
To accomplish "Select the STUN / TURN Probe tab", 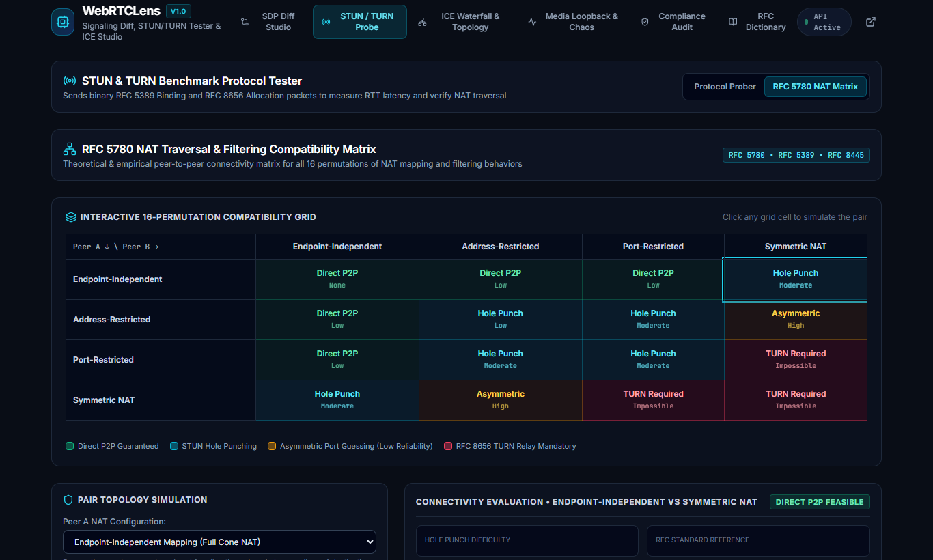I will [x=360, y=22].
